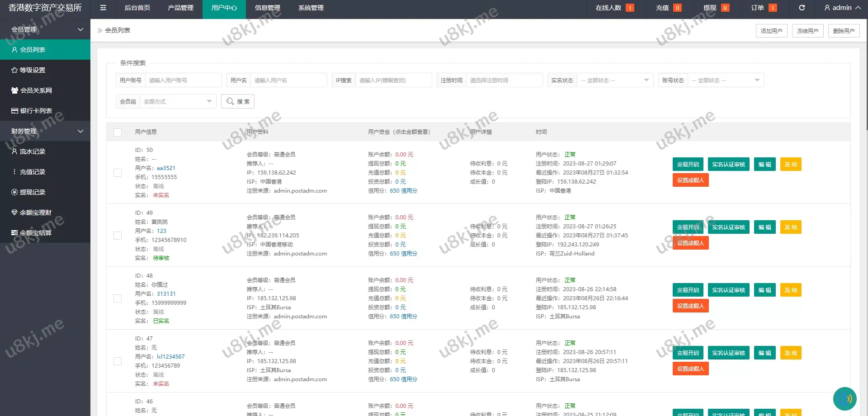Open 等级设置 star icon menu item
868x416 pixels.
click(32, 70)
